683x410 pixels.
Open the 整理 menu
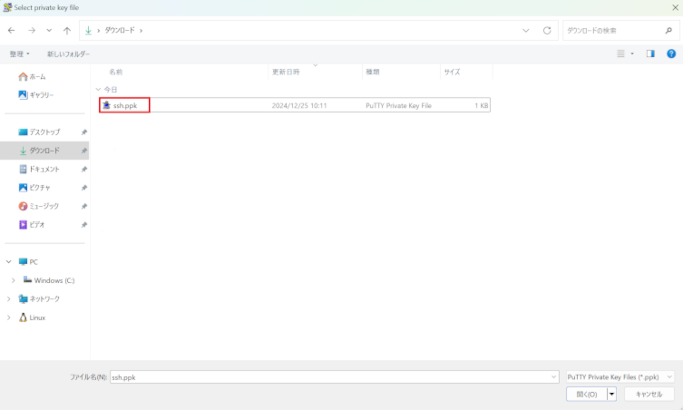pos(19,53)
